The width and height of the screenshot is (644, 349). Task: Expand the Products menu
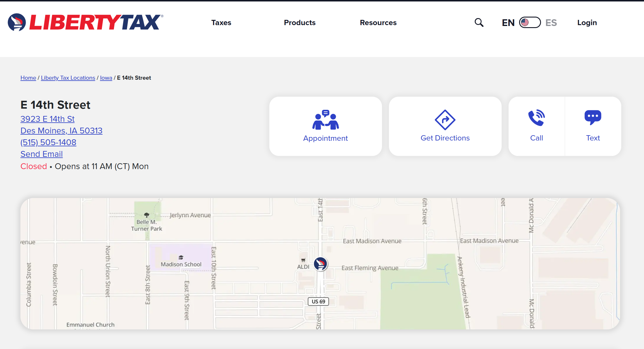coord(300,22)
